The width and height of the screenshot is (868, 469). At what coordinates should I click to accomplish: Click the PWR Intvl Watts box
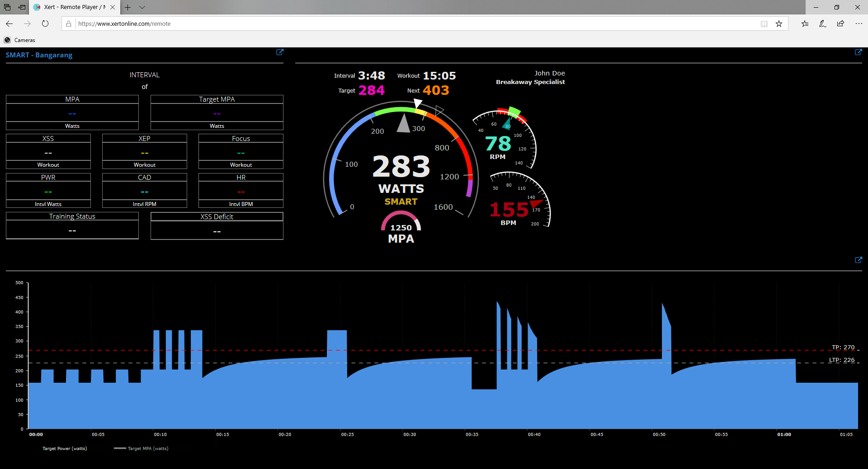(48, 191)
